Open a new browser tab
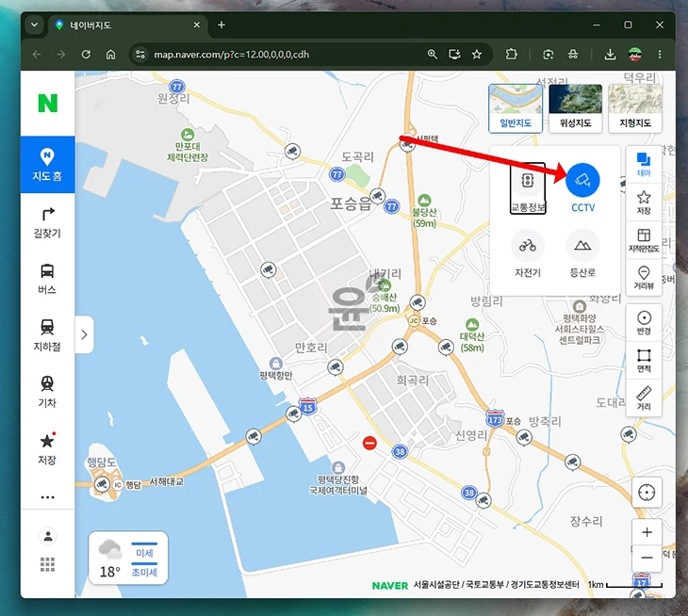The image size is (688, 616). 221,25
